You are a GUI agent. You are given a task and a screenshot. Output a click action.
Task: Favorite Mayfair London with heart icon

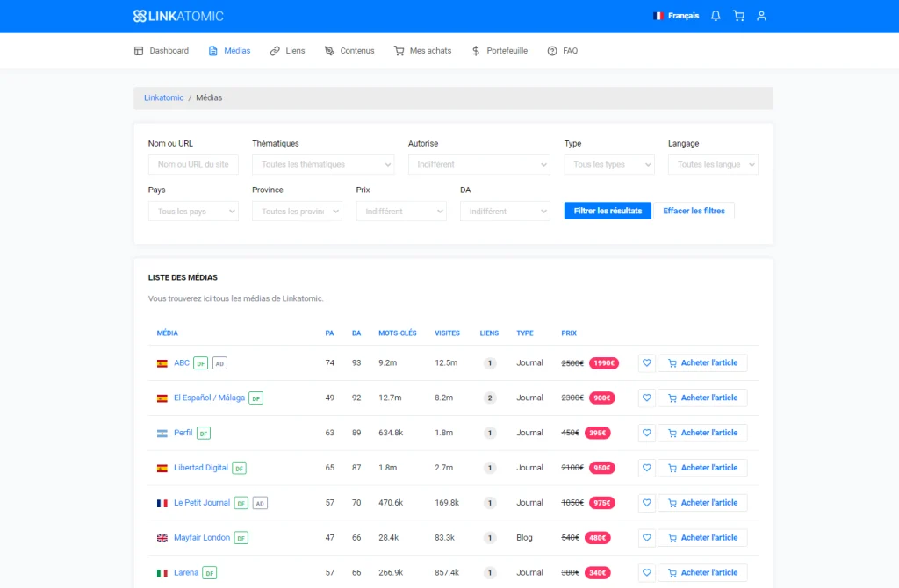pos(647,538)
